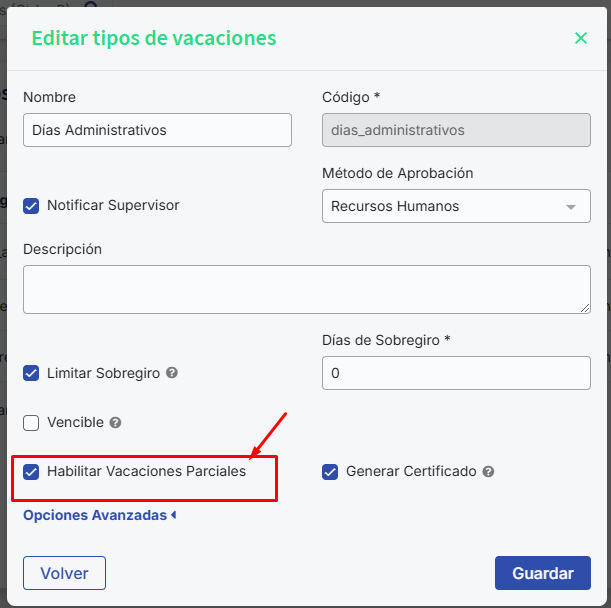Click into the Nombre text field

pos(157,130)
